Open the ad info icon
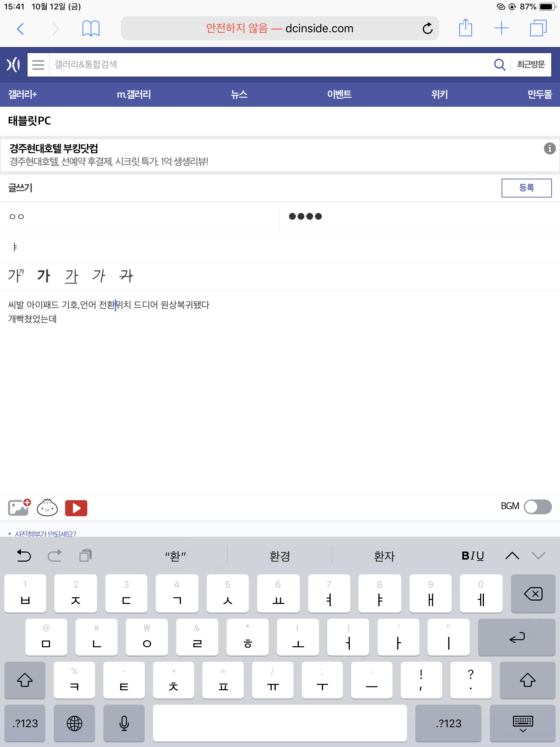 click(x=550, y=148)
